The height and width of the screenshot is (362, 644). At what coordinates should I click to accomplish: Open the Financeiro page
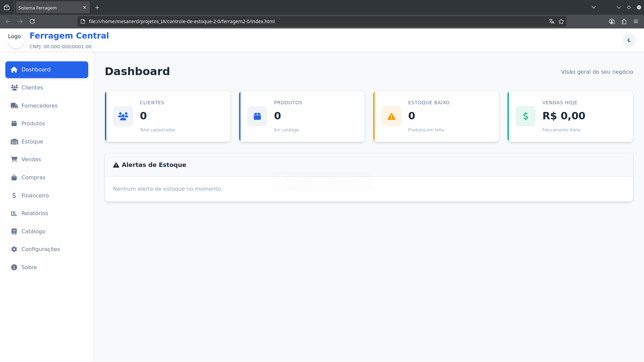35,195
